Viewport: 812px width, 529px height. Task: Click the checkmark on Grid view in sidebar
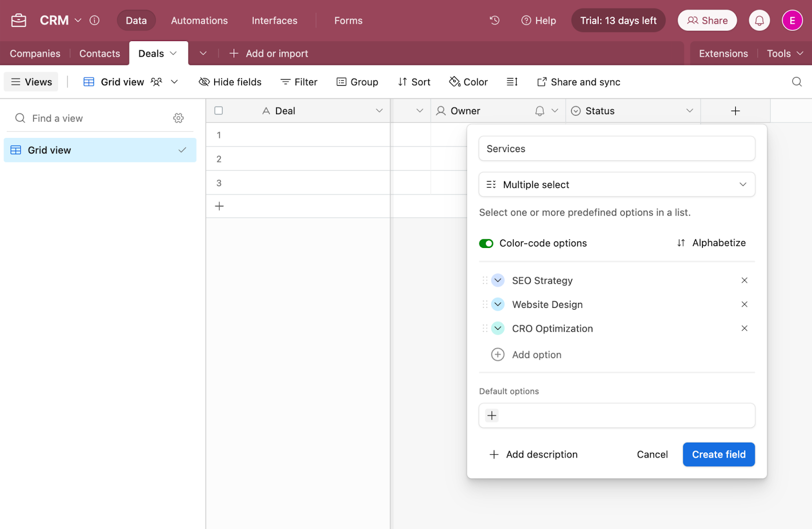pos(182,150)
